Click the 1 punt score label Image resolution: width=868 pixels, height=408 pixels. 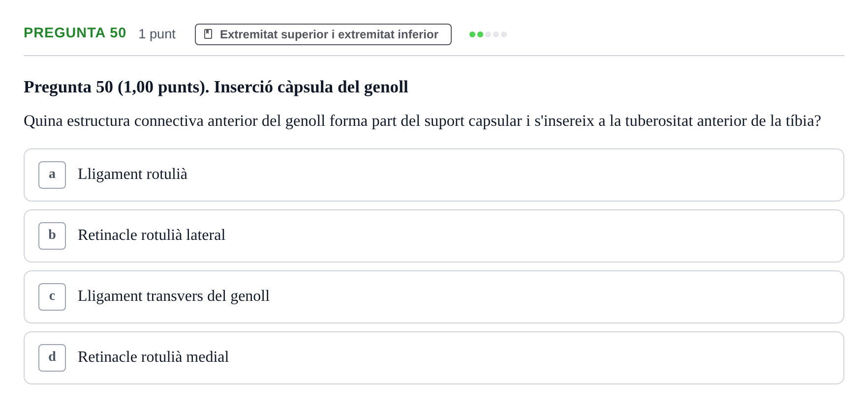coord(157,34)
